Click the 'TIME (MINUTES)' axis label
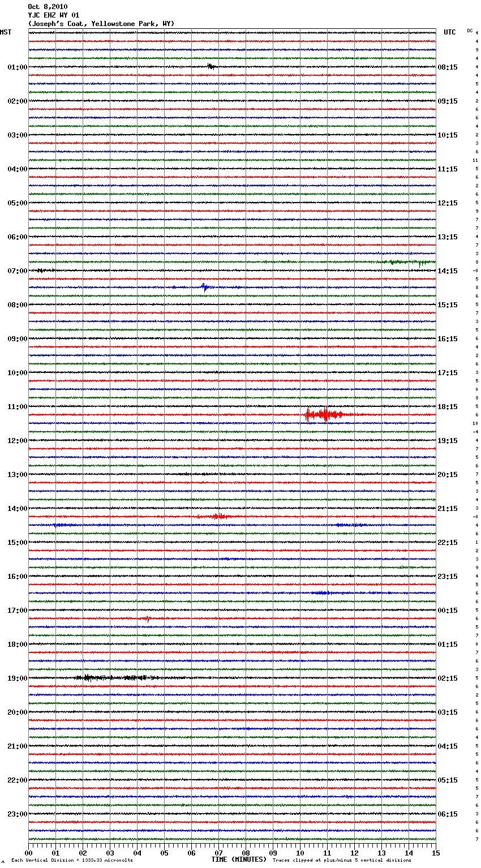The width and height of the screenshot is (481, 868). coord(239,860)
